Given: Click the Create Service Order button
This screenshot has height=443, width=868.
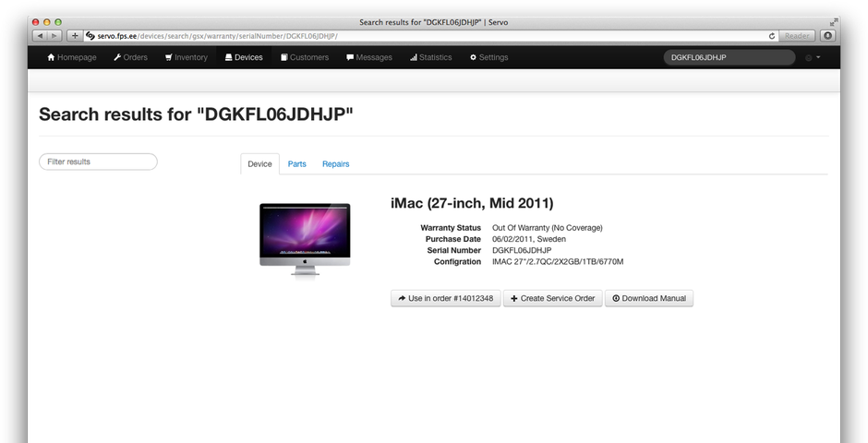Looking at the screenshot, I should (552, 298).
